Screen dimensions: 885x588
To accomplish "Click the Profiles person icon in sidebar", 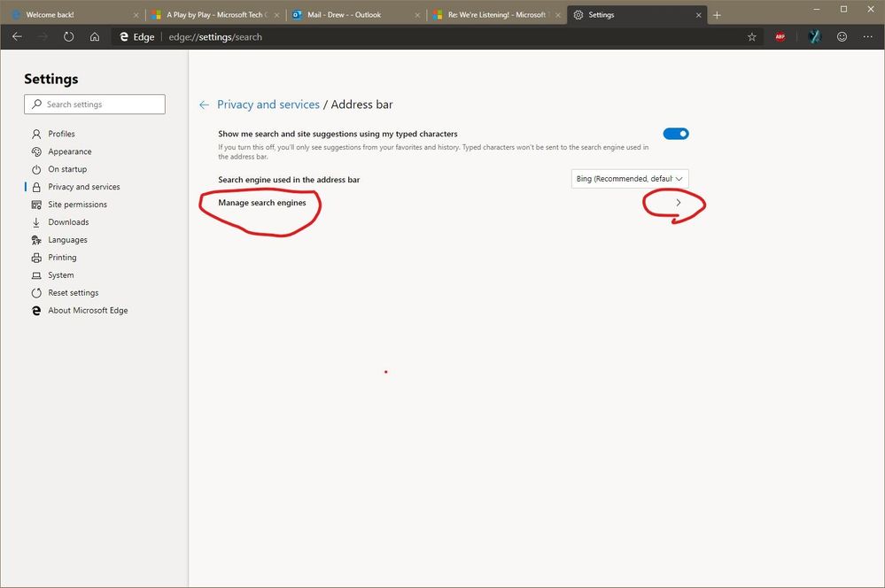I will point(36,134).
